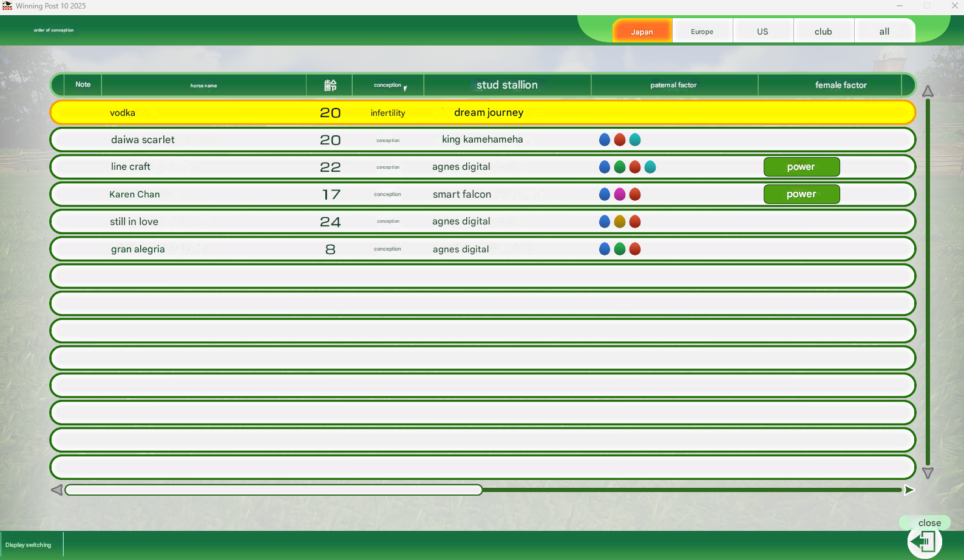Switch to the all tab
The height and width of the screenshot is (560, 964).
pos(884,31)
